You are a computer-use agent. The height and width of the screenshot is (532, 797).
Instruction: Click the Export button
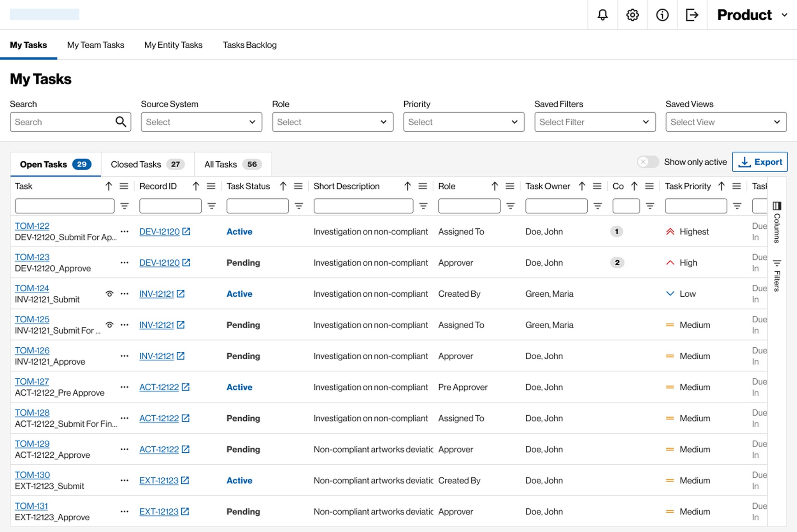pyautogui.click(x=760, y=162)
